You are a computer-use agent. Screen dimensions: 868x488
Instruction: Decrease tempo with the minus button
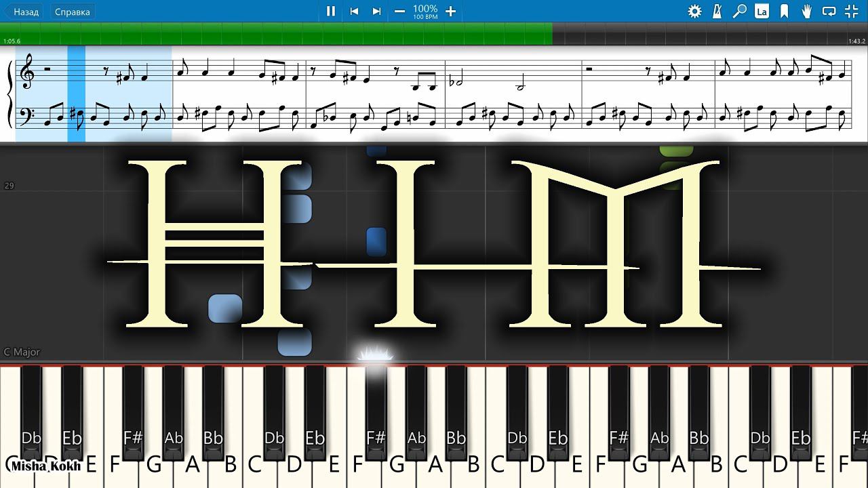click(400, 12)
